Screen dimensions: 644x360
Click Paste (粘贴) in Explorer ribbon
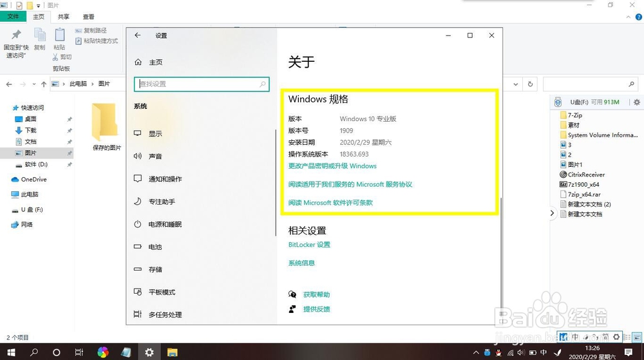(x=59, y=39)
